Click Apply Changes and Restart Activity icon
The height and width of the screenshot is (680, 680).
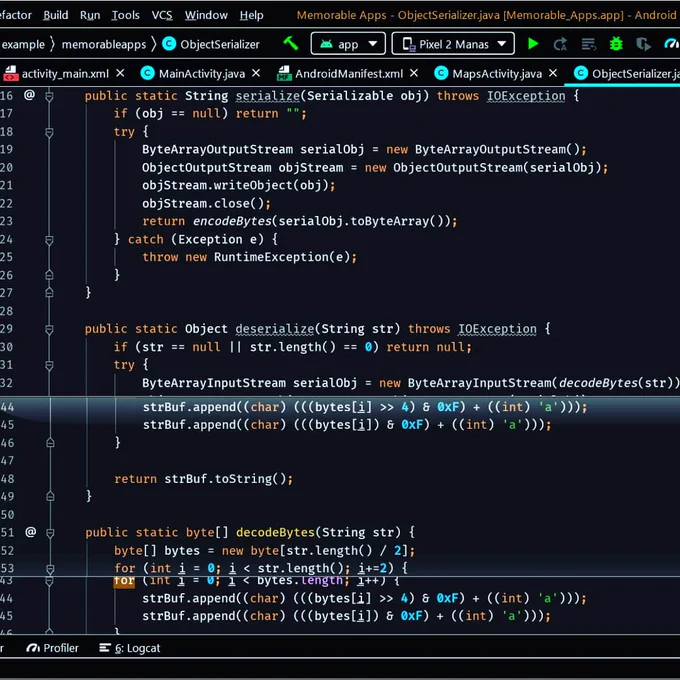click(x=560, y=44)
